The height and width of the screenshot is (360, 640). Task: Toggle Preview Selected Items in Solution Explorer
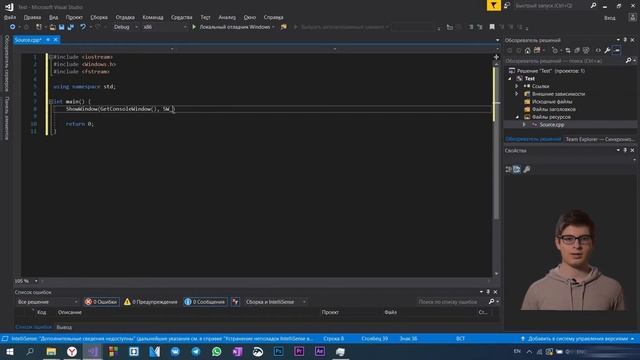pos(617,51)
